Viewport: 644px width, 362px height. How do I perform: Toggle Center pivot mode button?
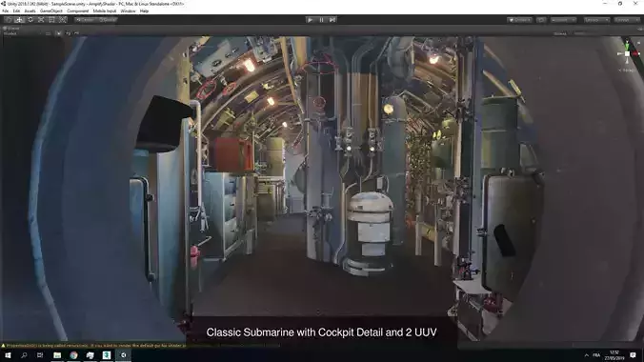86,20
